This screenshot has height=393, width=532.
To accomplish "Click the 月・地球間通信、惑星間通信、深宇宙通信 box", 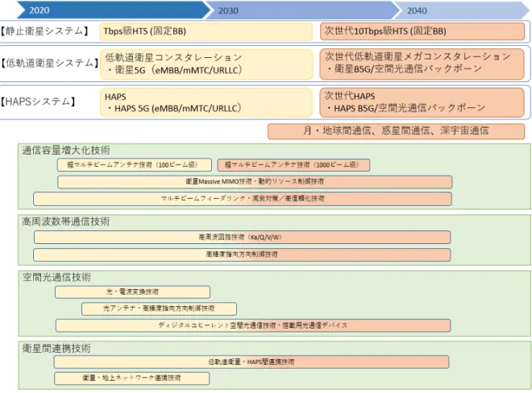I will (396, 131).
